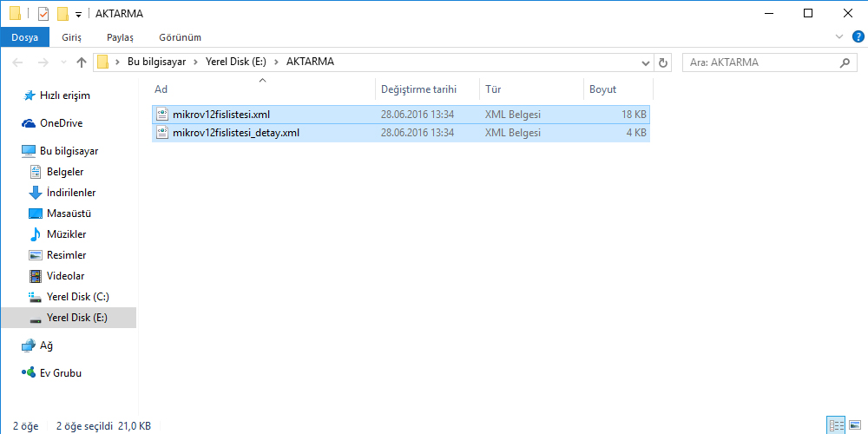Open the Resimler folder
This screenshot has width=868, height=434.
tap(67, 255)
